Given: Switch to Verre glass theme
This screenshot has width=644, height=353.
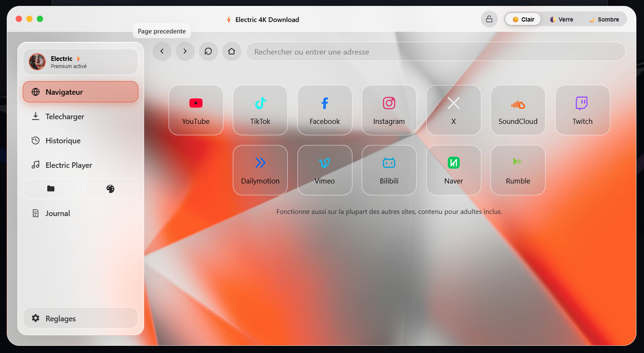Looking at the screenshot, I should [x=561, y=19].
